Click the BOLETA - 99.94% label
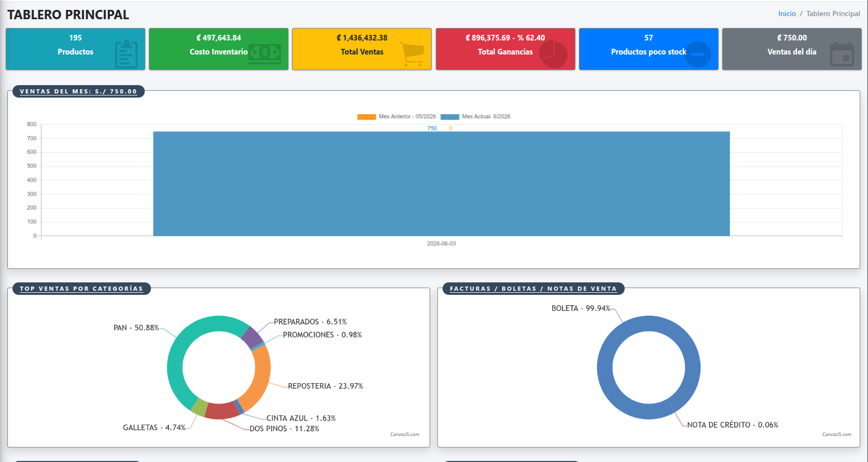868x462 pixels. (581, 308)
